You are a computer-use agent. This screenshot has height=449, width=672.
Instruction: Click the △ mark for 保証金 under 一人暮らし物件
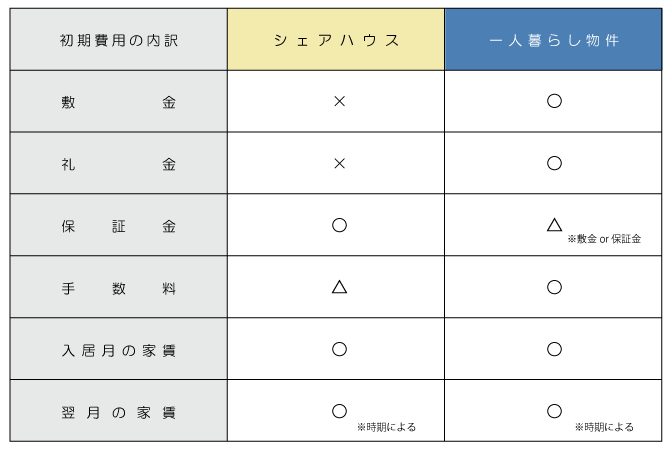coord(554,224)
